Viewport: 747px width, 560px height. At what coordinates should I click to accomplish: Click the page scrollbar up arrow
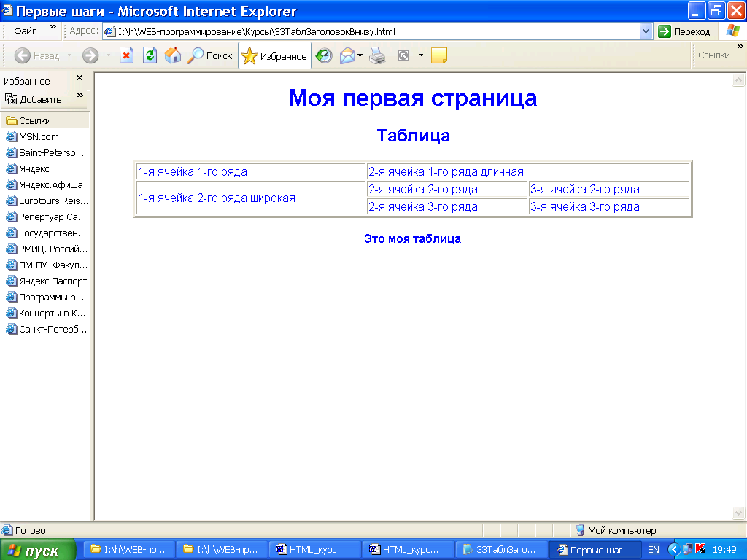point(738,80)
